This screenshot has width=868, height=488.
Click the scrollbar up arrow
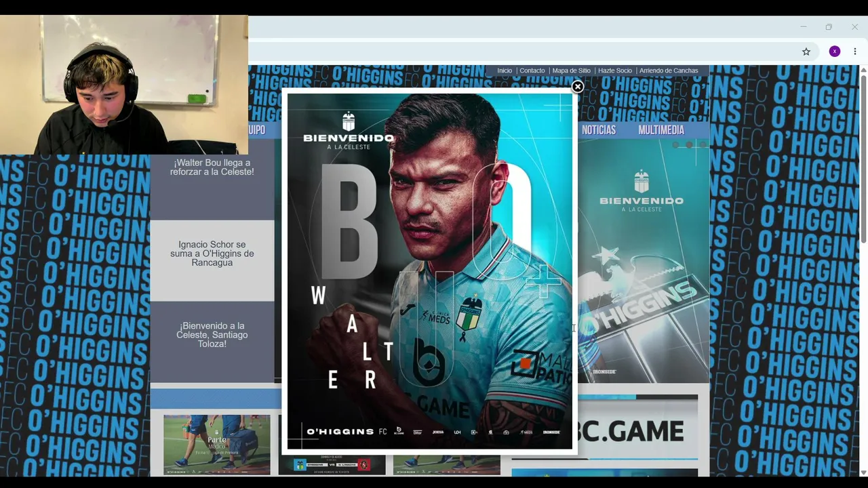click(x=863, y=70)
